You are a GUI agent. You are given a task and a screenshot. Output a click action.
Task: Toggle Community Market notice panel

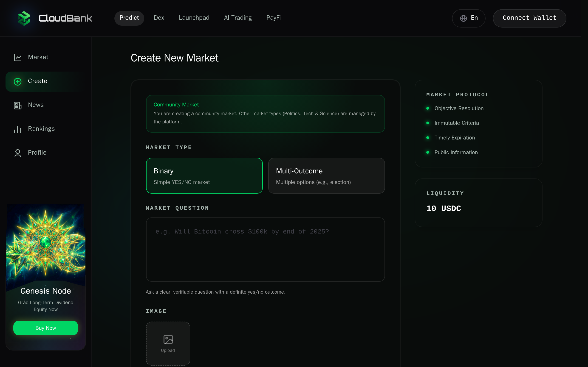coord(265,114)
